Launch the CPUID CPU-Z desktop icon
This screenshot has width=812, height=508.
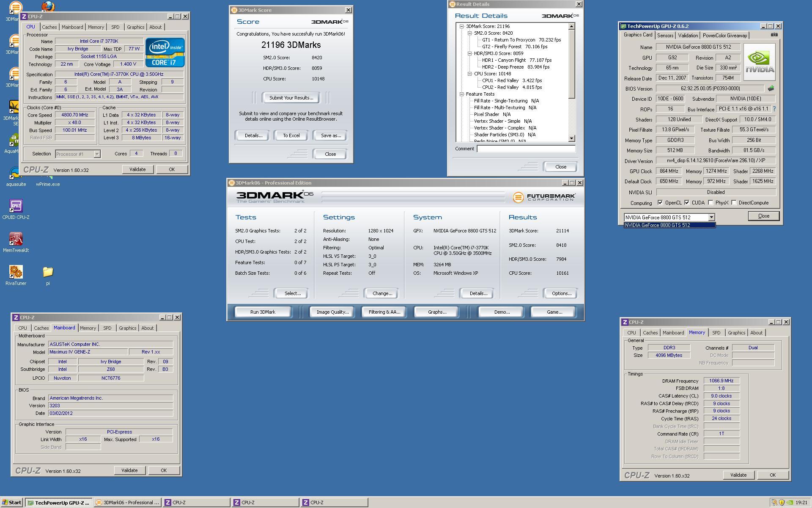tap(16, 210)
